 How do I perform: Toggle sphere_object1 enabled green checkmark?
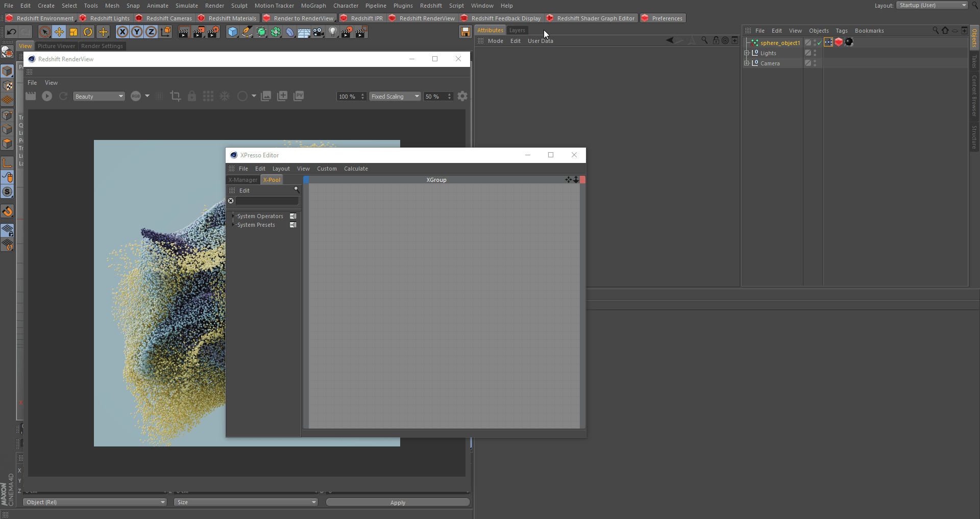pyautogui.click(x=820, y=43)
